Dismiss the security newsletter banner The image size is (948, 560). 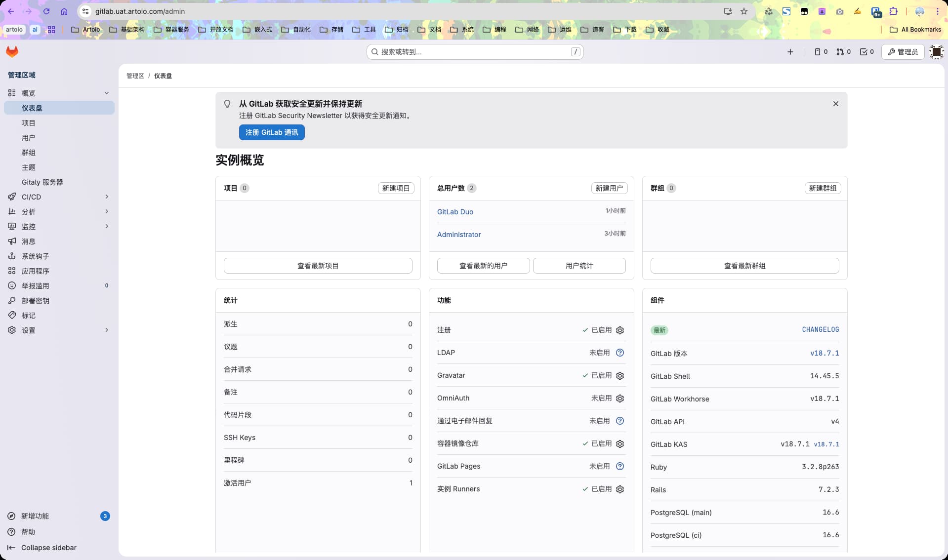(x=835, y=104)
